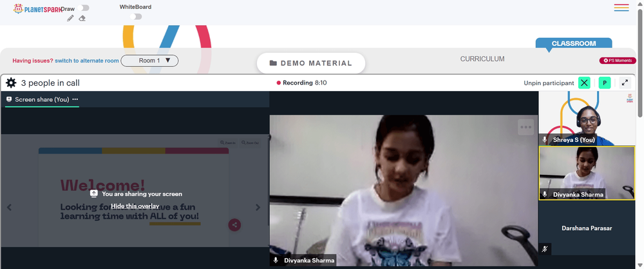Toggle the WhiteBoard switch

click(x=135, y=17)
